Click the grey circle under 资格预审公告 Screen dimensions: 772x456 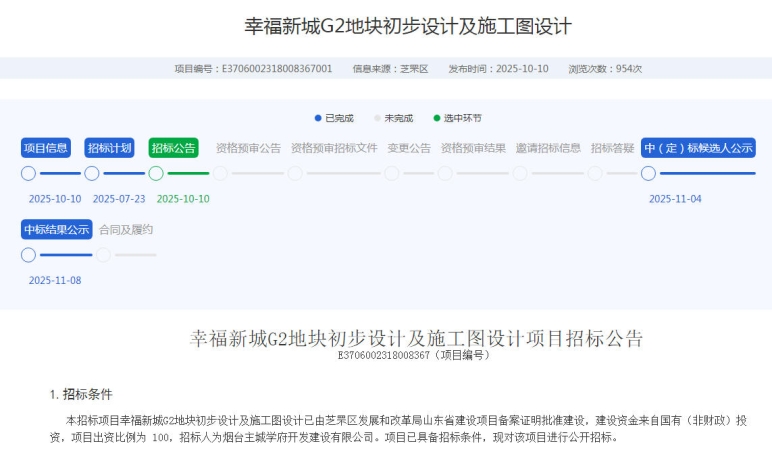220,173
